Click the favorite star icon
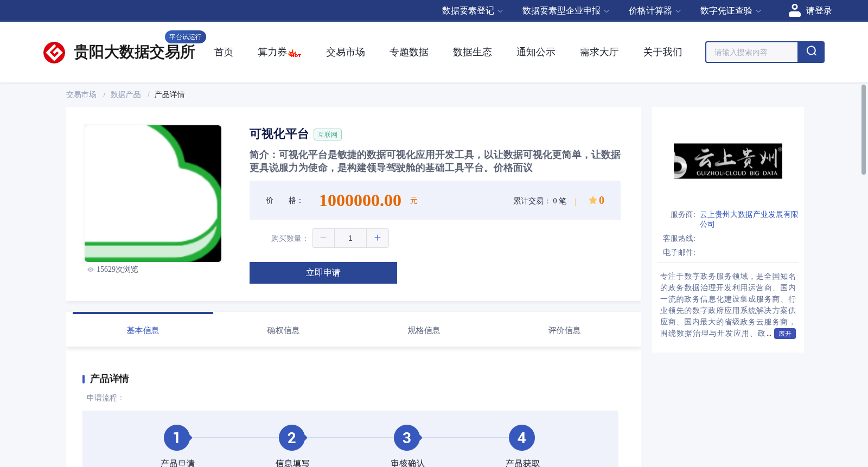The height and width of the screenshot is (467, 868). click(592, 201)
